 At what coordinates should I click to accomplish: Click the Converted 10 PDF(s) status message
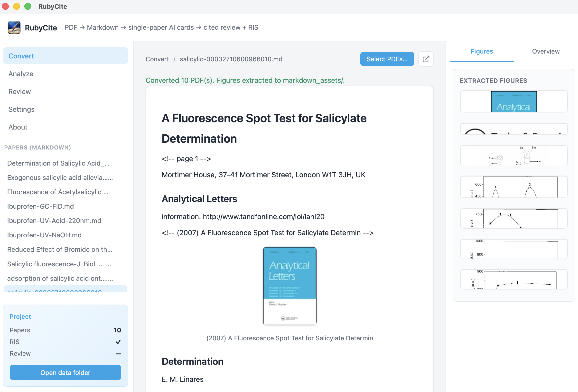[245, 80]
